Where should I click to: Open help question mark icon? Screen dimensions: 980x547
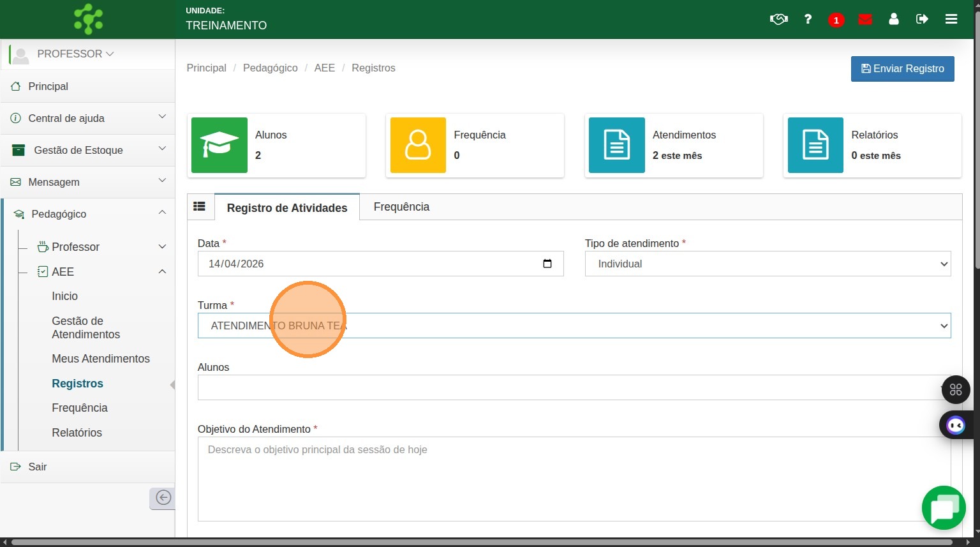[808, 19]
